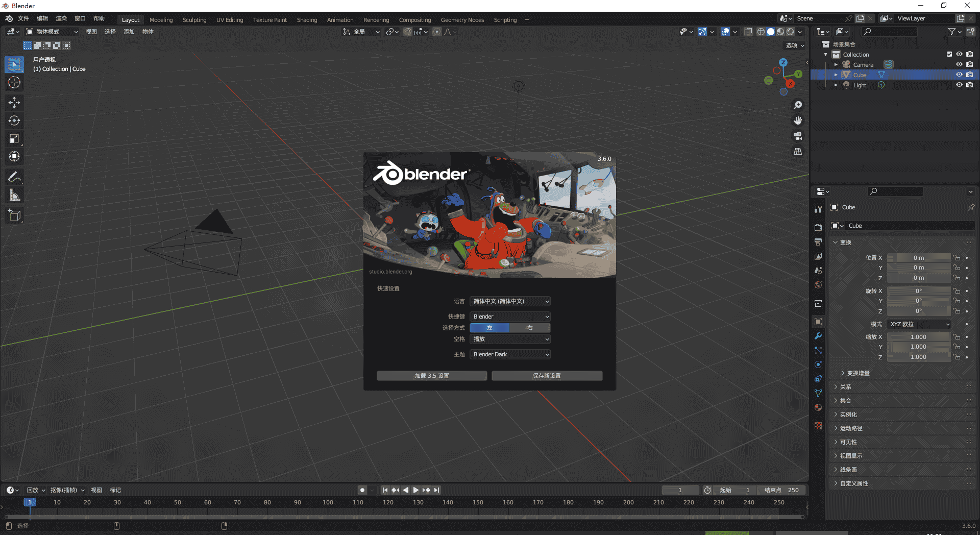
Task: Open the language dropdown 简体中文
Action: click(510, 301)
